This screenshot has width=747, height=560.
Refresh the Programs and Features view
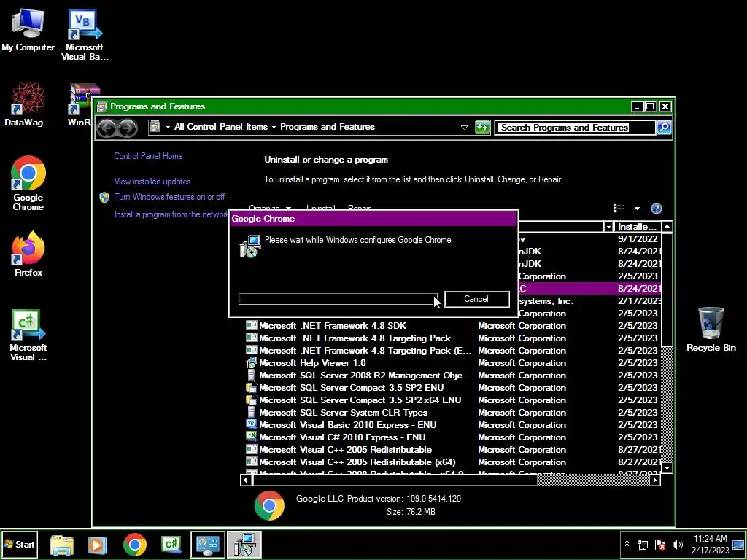click(x=483, y=128)
